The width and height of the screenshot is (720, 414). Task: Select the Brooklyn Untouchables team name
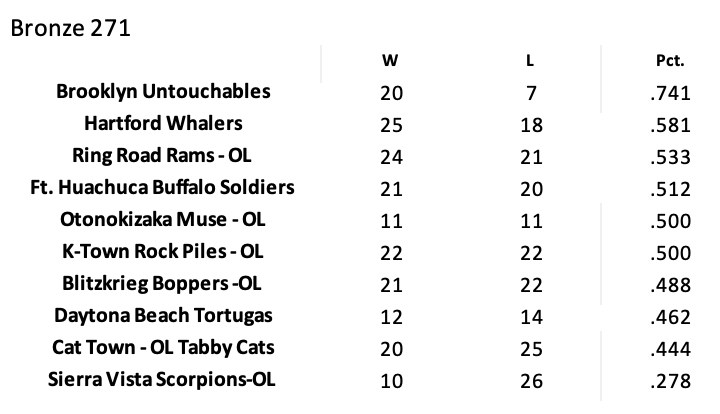coord(163,91)
